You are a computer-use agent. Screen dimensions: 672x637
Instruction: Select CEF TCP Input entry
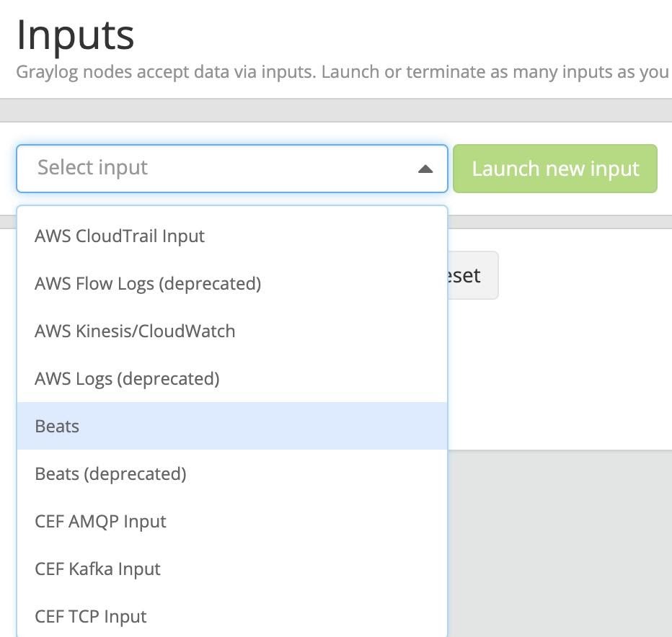pyautogui.click(x=91, y=617)
